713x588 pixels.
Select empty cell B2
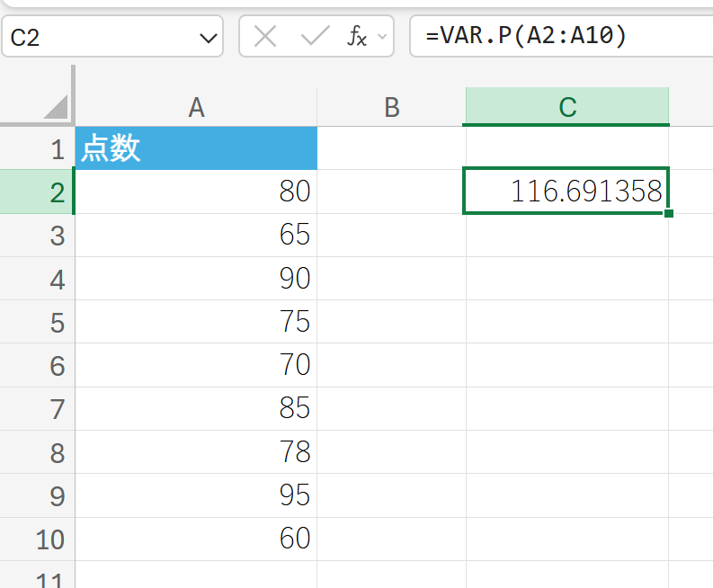click(391, 192)
